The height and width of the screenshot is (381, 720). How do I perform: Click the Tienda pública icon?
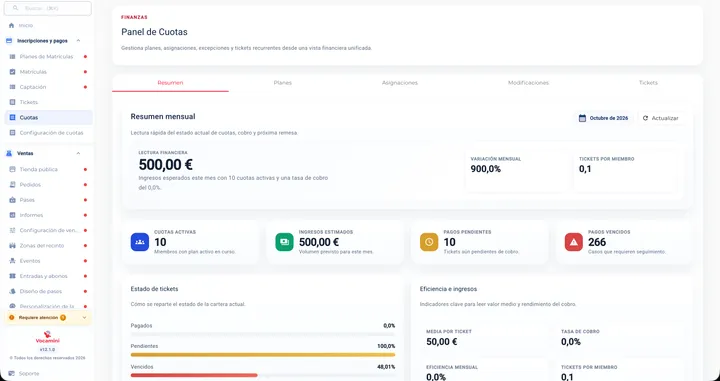click(x=12, y=169)
